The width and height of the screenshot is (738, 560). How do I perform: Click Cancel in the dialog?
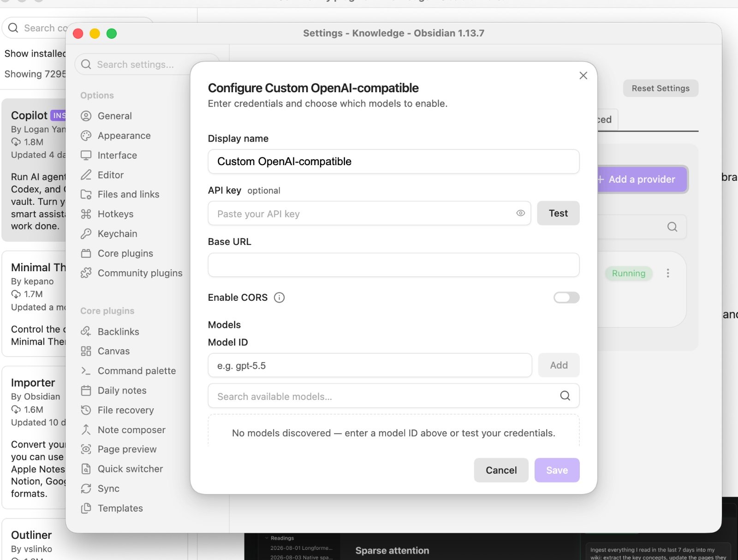pos(501,470)
